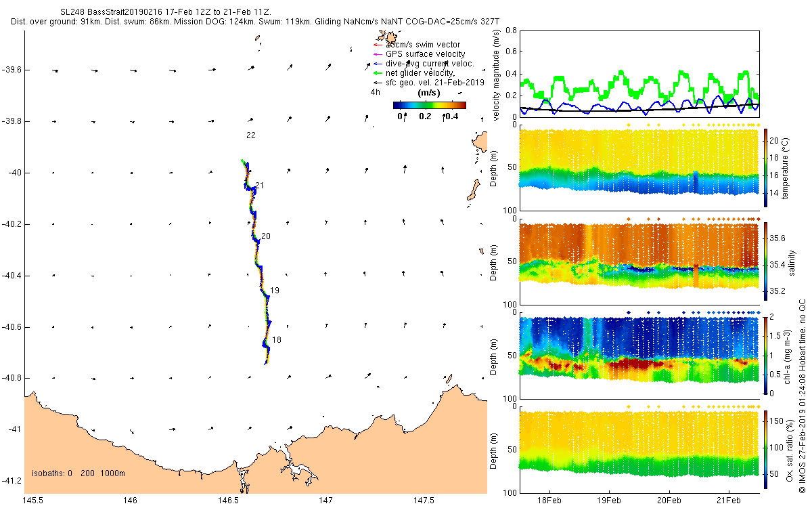The width and height of the screenshot is (812, 508).
Task: Select the 'sfc geo. vel. 21-Feb-2019' legend entry
Action: pyautogui.click(x=428, y=82)
